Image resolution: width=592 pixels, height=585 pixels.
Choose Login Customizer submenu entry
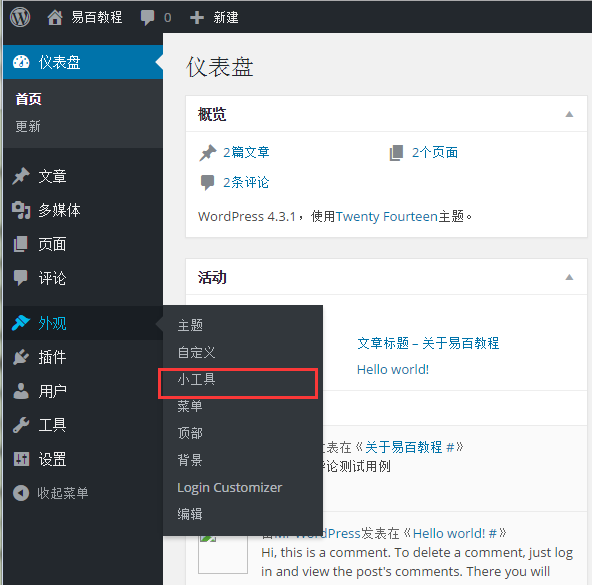click(230, 487)
